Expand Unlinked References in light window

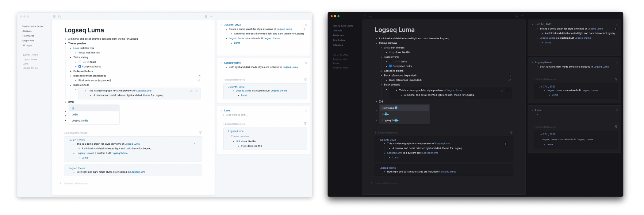click(x=61, y=183)
